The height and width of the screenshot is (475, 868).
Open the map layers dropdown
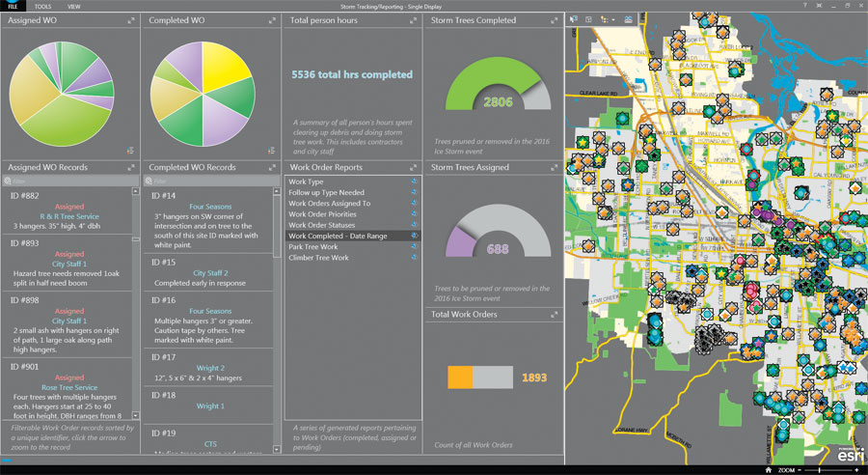tap(609, 18)
